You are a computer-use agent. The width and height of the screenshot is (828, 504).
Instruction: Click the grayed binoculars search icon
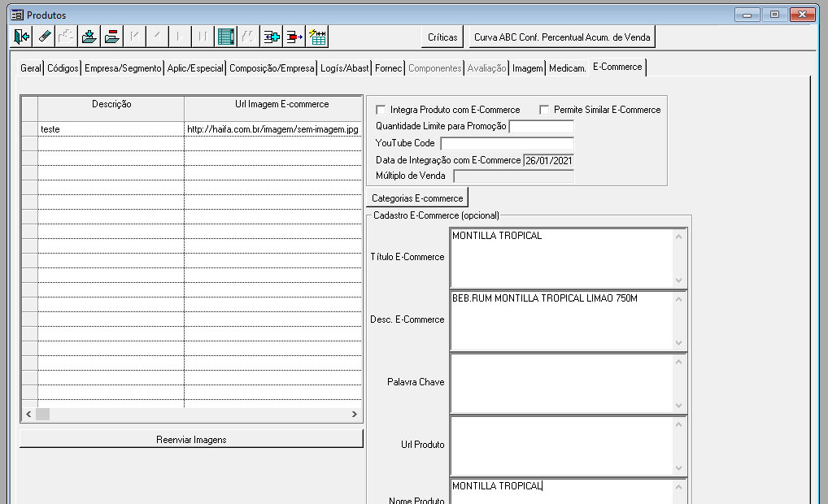tap(248, 37)
